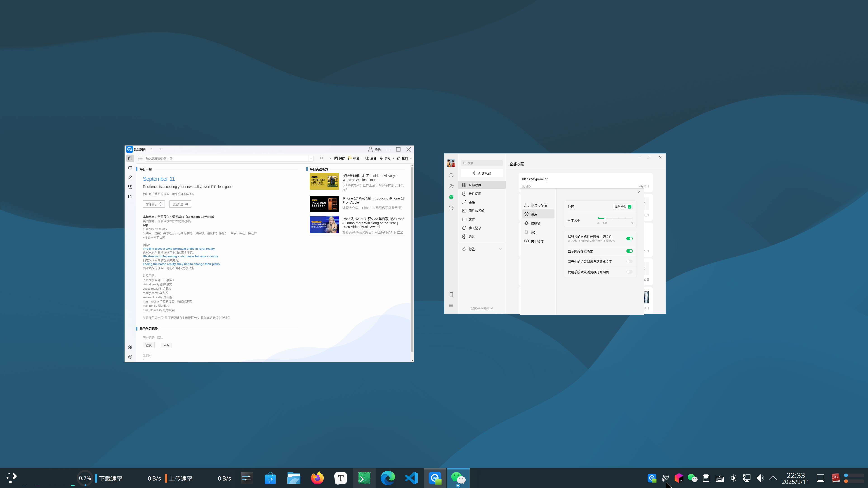This screenshot has width=868, height=488.
Task: Select 账号与存储 settings tab
Action: click(538, 205)
